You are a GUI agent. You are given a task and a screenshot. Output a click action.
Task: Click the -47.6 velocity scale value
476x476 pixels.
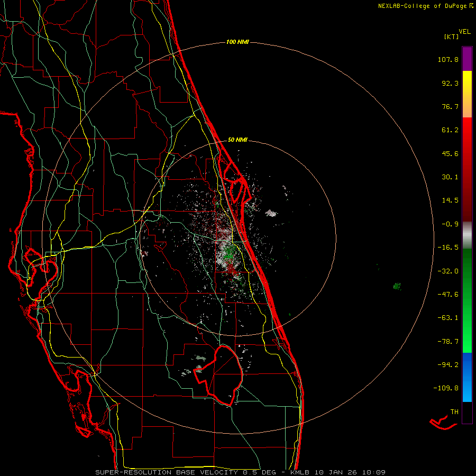[448, 295]
